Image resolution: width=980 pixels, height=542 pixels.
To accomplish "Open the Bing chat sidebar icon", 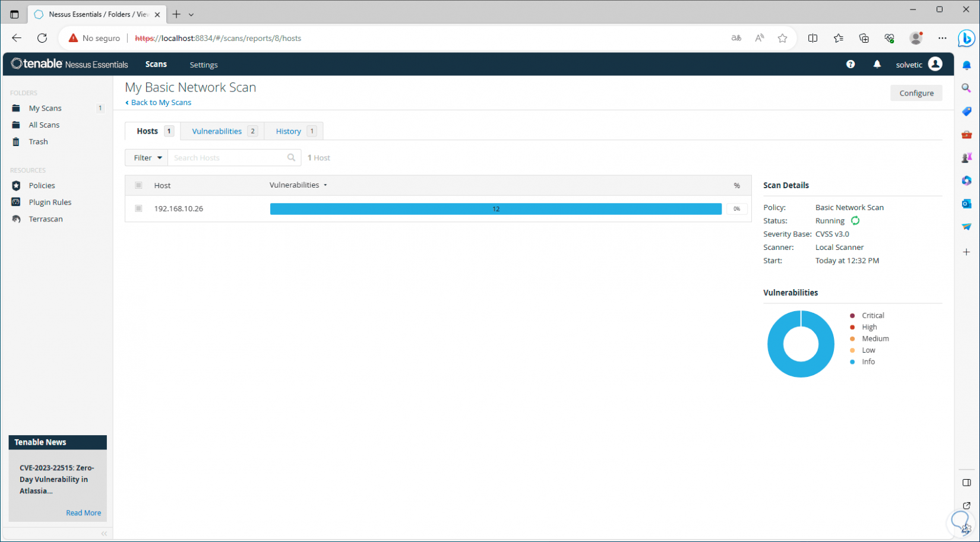I will [x=966, y=39].
